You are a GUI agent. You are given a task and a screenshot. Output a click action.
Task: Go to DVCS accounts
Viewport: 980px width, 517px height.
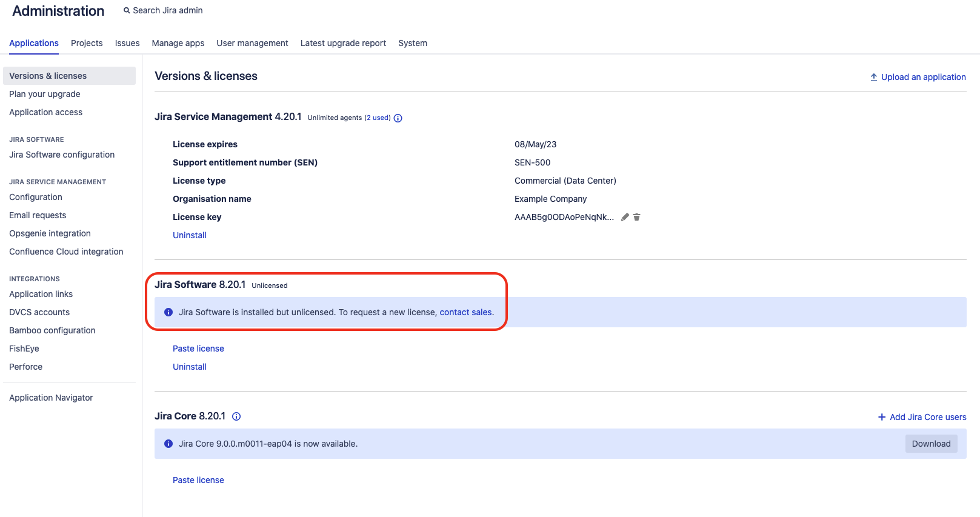pyautogui.click(x=39, y=312)
